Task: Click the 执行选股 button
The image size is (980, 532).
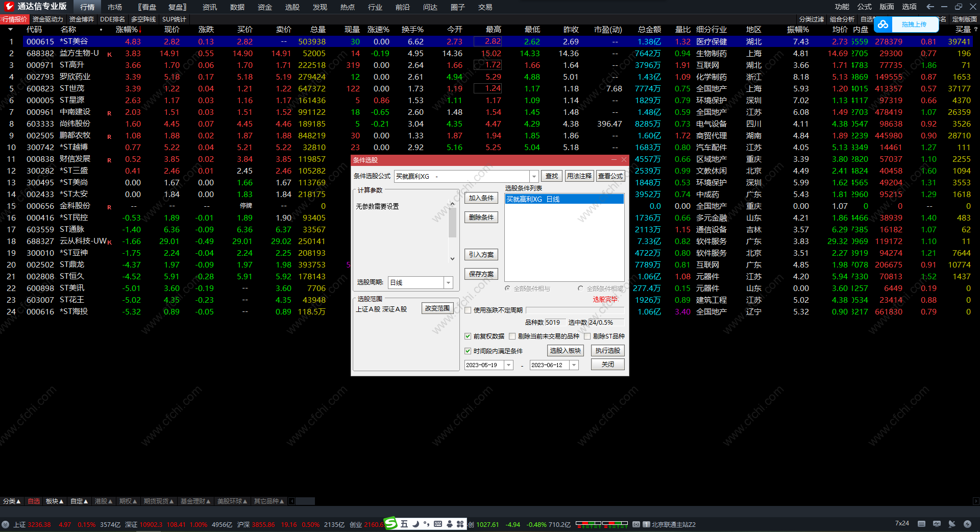Action: point(607,351)
